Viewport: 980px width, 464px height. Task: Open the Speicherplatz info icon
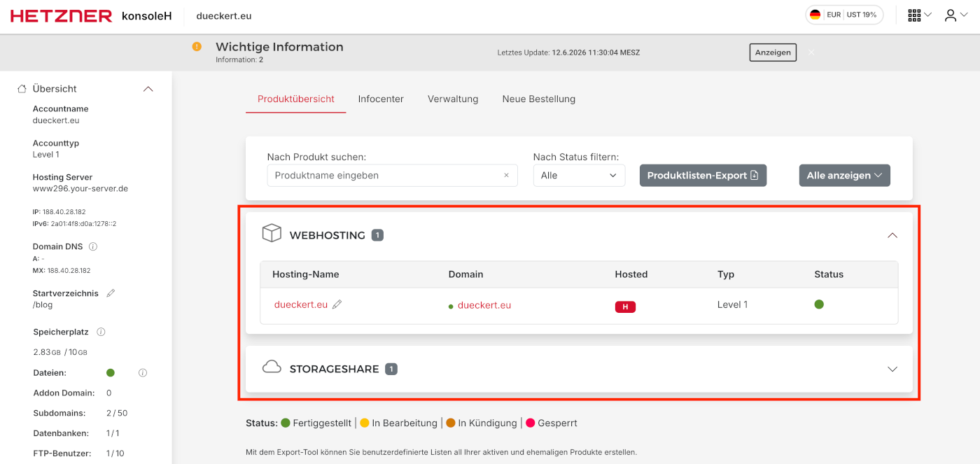click(x=101, y=332)
